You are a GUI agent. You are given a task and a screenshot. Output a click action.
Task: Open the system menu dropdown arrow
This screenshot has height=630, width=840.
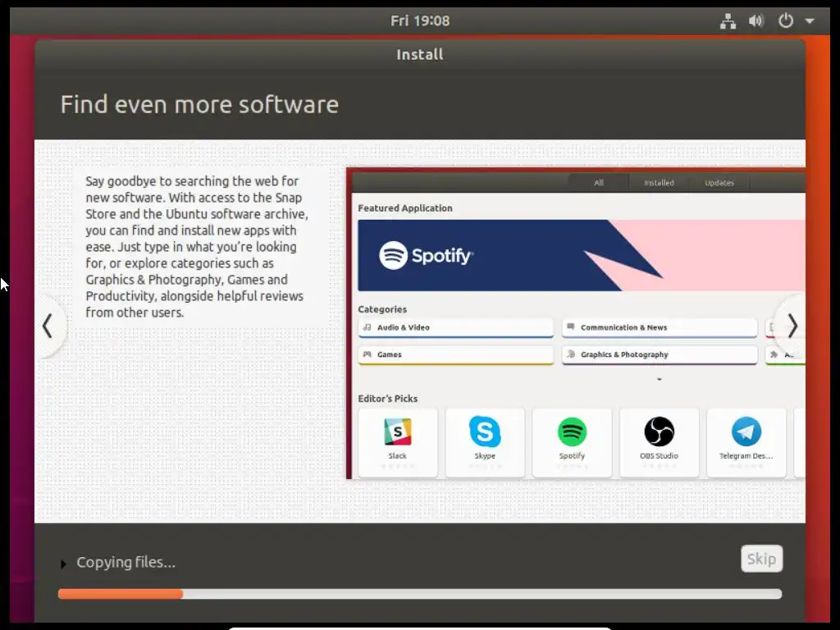[810, 21]
